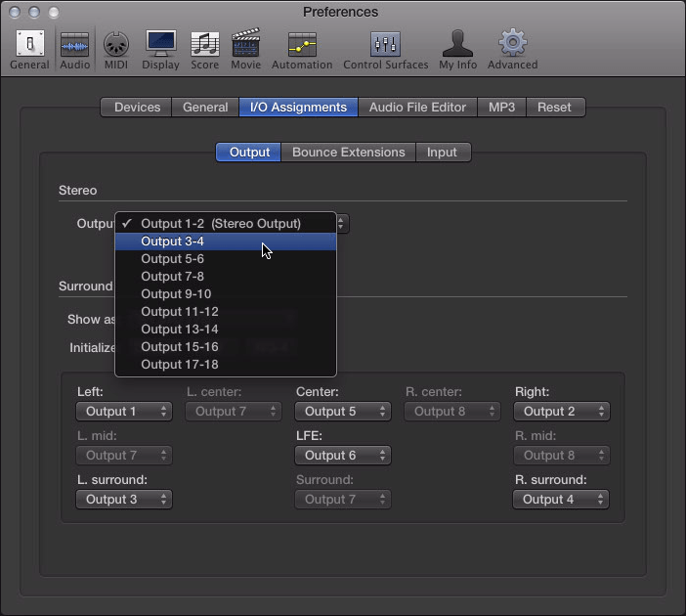Select the Input sub-tab
The width and height of the screenshot is (686, 616).
444,152
